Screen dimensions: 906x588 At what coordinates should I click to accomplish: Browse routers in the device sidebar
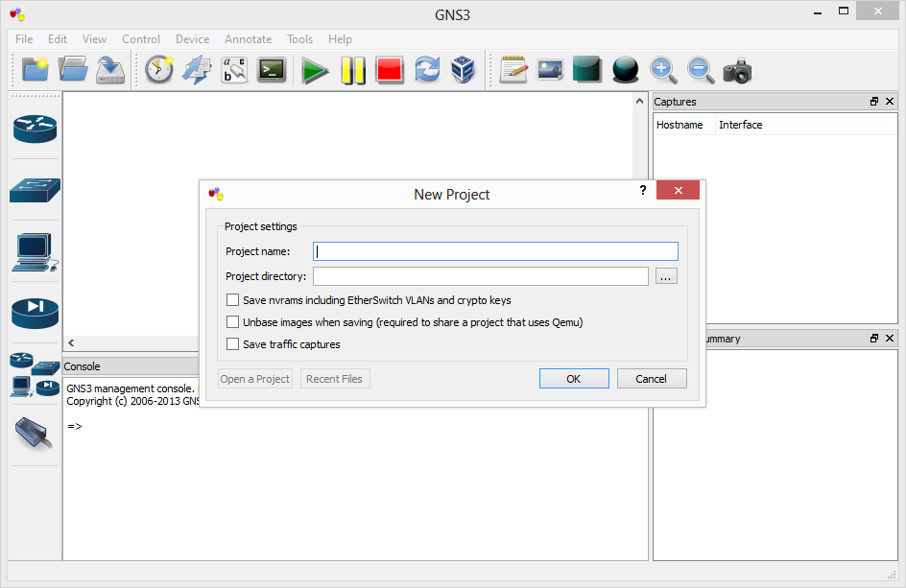(35, 129)
